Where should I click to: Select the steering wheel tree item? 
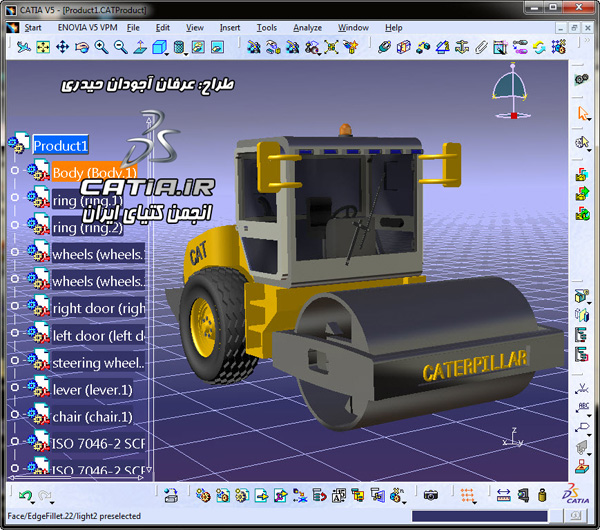point(98,362)
